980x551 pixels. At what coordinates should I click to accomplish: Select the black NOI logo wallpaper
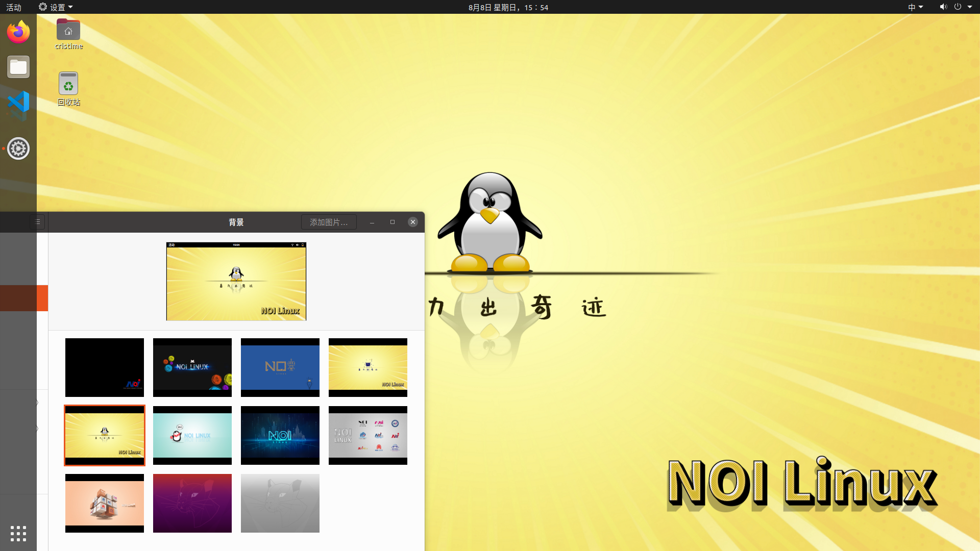pyautogui.click(x=105, y=367)
